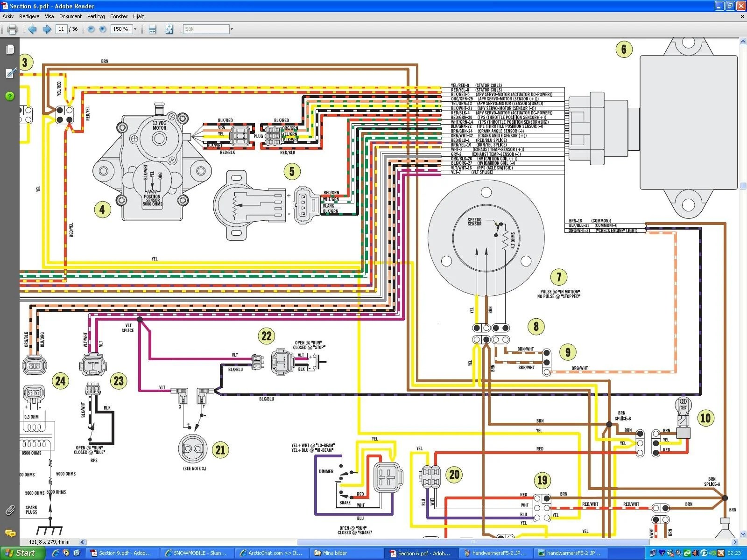
Task: Zoom out using the minus button
Action: coord(91,29)
